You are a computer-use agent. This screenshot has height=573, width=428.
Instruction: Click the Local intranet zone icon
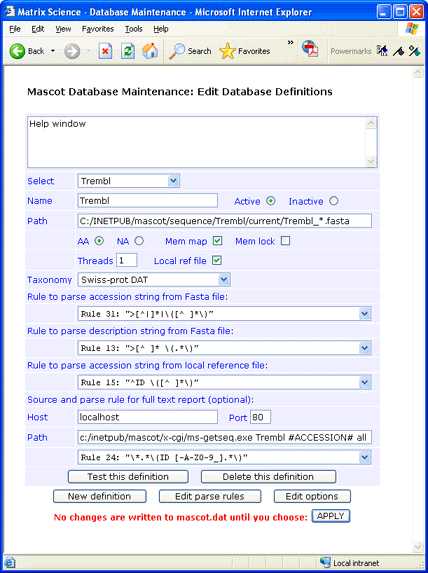(x=325, y=562)
